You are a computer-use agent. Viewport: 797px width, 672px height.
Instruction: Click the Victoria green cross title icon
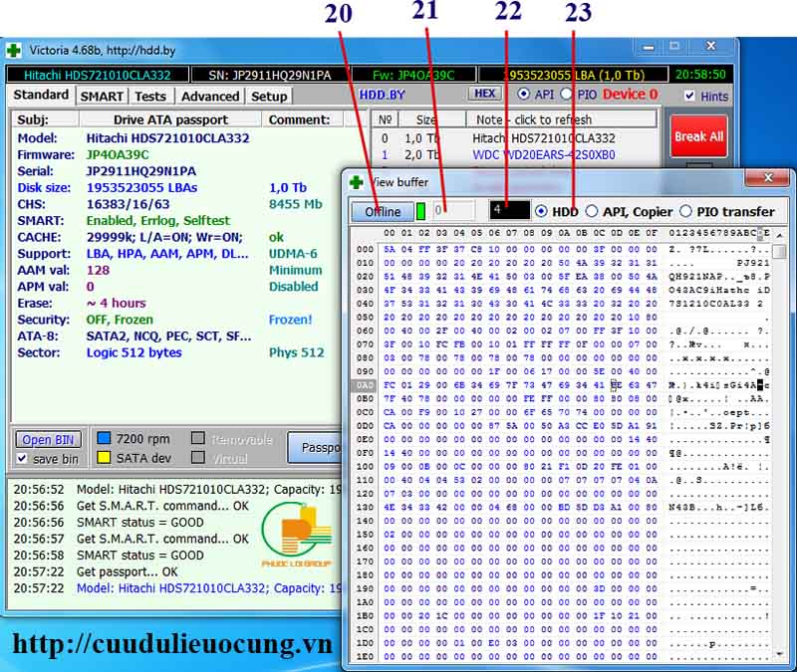pyautogui.click(x=14, y=50)
